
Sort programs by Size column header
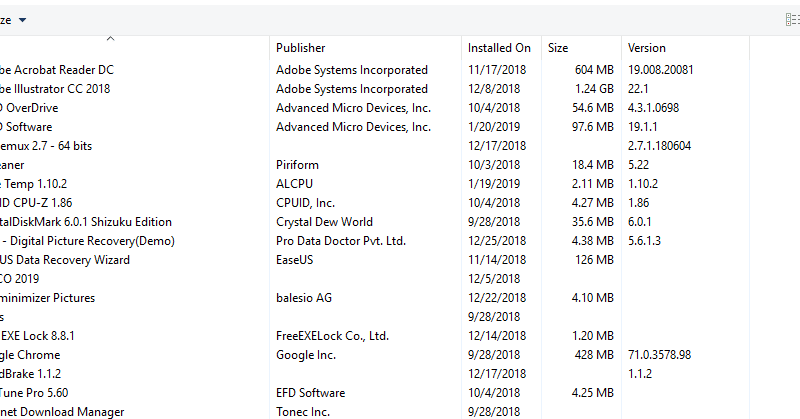click(x=582, y=48)
